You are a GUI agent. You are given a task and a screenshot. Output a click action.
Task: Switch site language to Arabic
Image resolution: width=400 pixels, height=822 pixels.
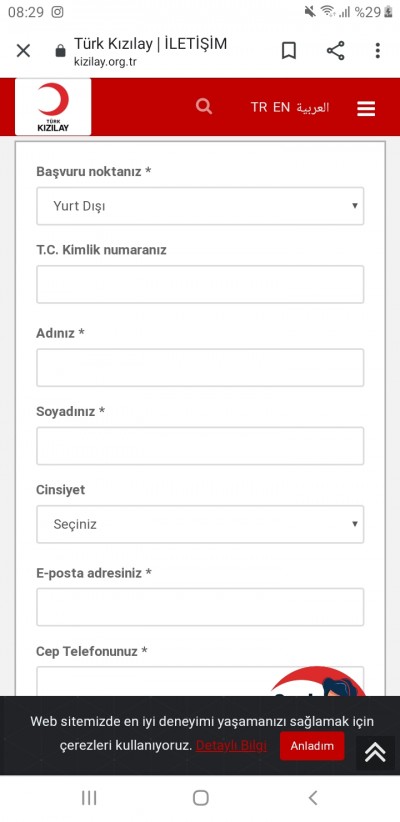pyautogui.click(x=312, y=107)
